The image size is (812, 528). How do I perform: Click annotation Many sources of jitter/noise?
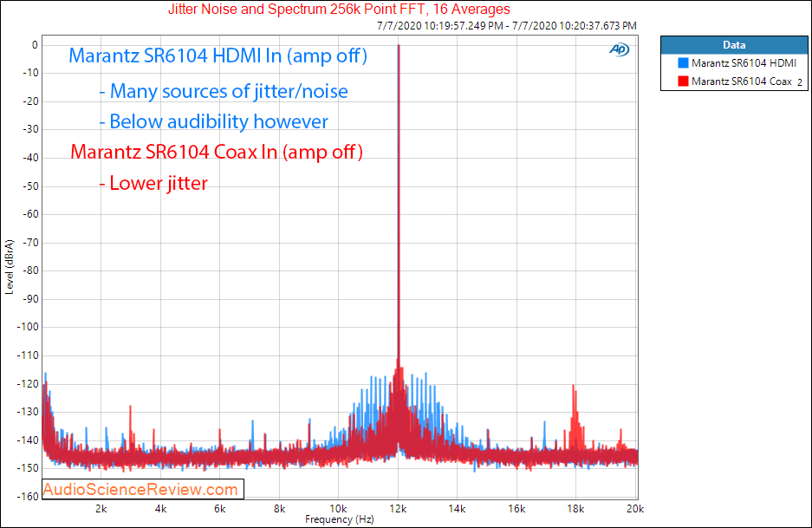tap(224, 91)
